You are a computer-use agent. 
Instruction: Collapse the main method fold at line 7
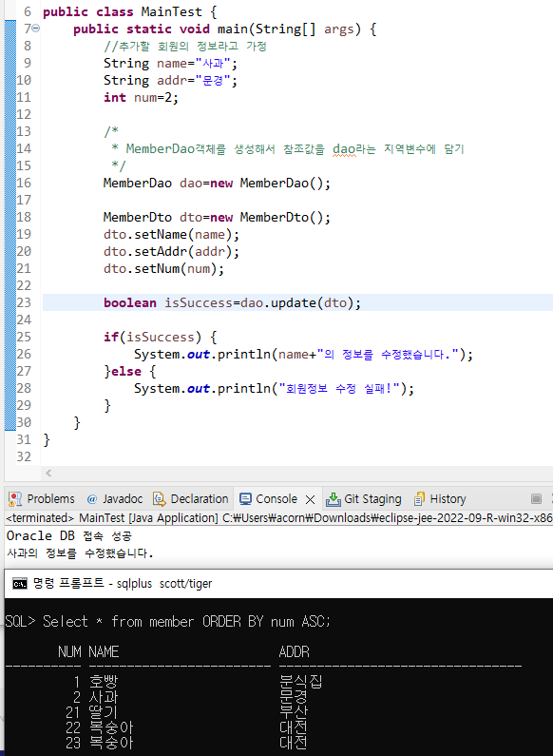36,29
